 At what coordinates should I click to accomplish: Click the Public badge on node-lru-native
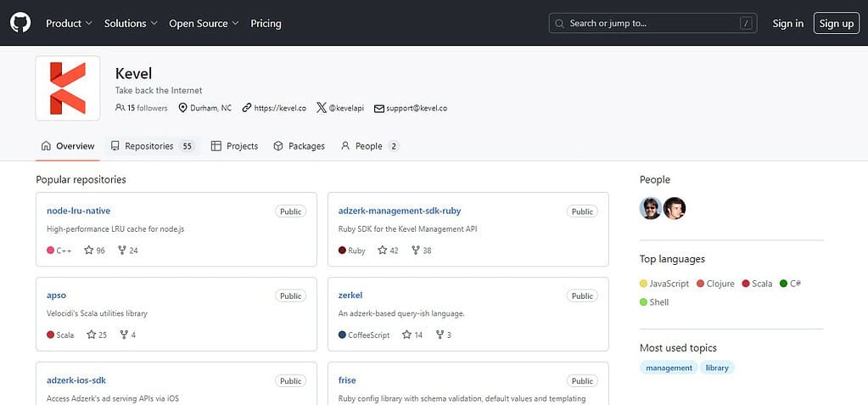pyautogui.click(x=291, y=211)
